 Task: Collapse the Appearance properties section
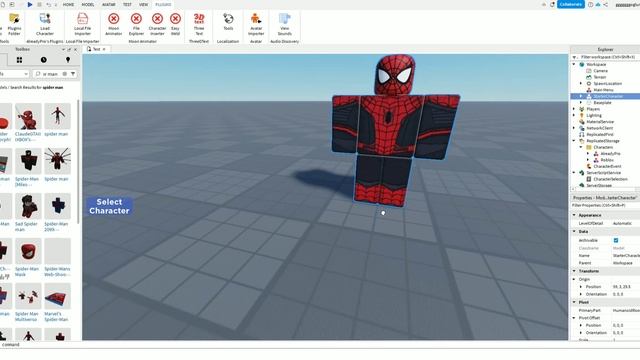pos(574,215)
